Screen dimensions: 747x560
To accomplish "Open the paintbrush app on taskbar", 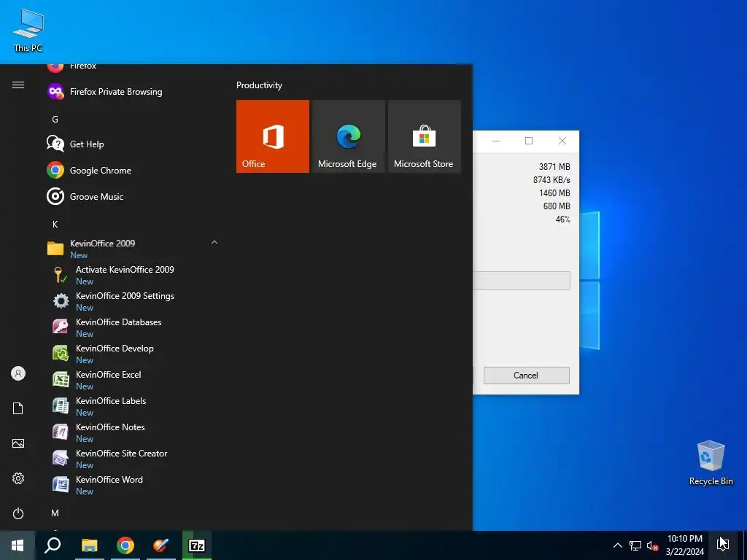I will pyautogui.click(x=161, y=545).
